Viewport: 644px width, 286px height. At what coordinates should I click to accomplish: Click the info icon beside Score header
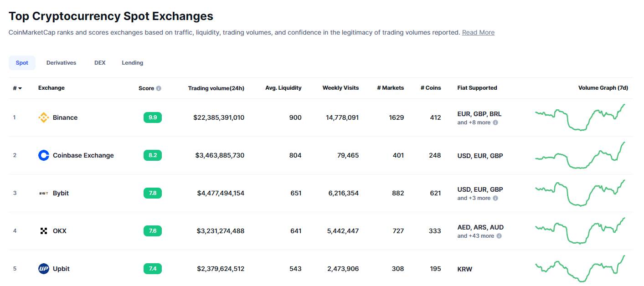coord(159,88)
